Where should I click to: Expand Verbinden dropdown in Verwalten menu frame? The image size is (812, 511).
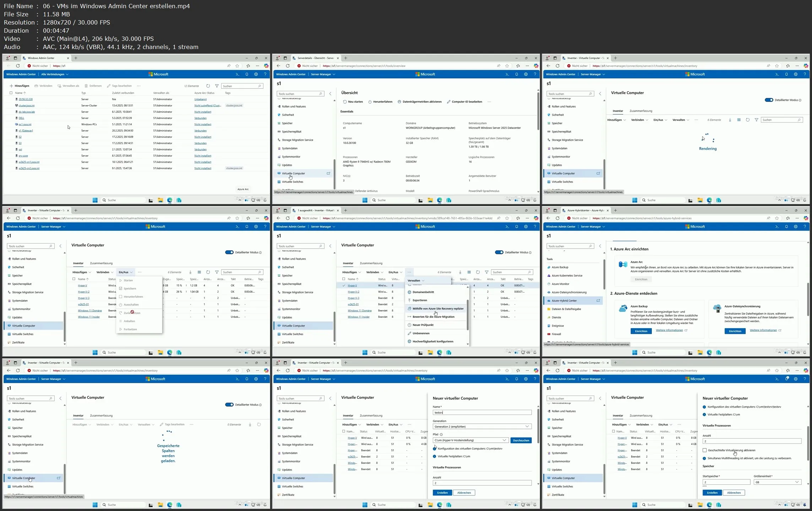pyautogui.click(x=375, y=272)
